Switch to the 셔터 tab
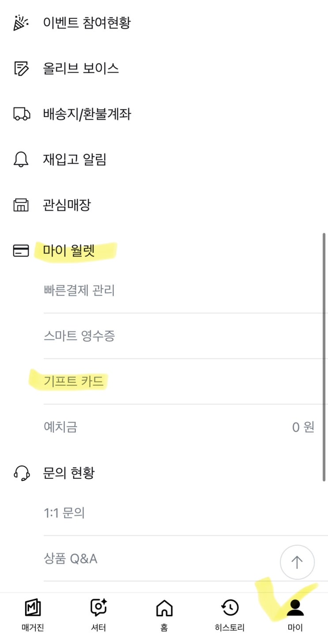This screenshot has width=328, height=644. 98,615
